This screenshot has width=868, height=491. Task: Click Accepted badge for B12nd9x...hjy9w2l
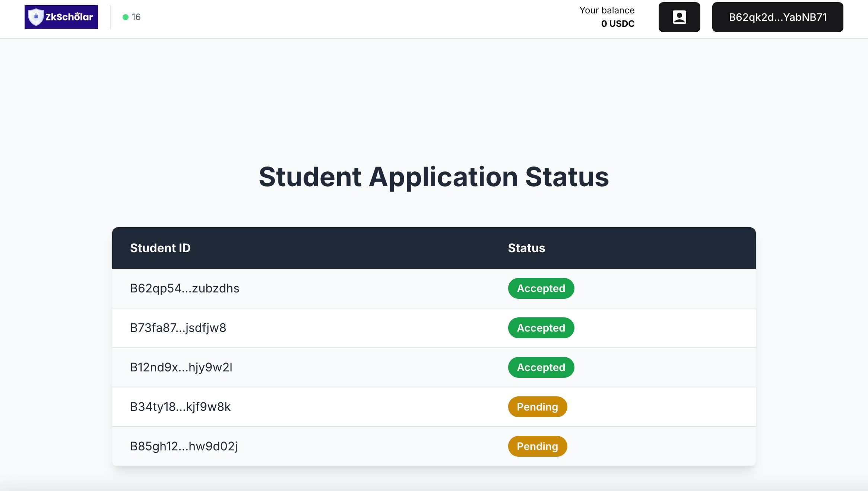click(541, 367)
